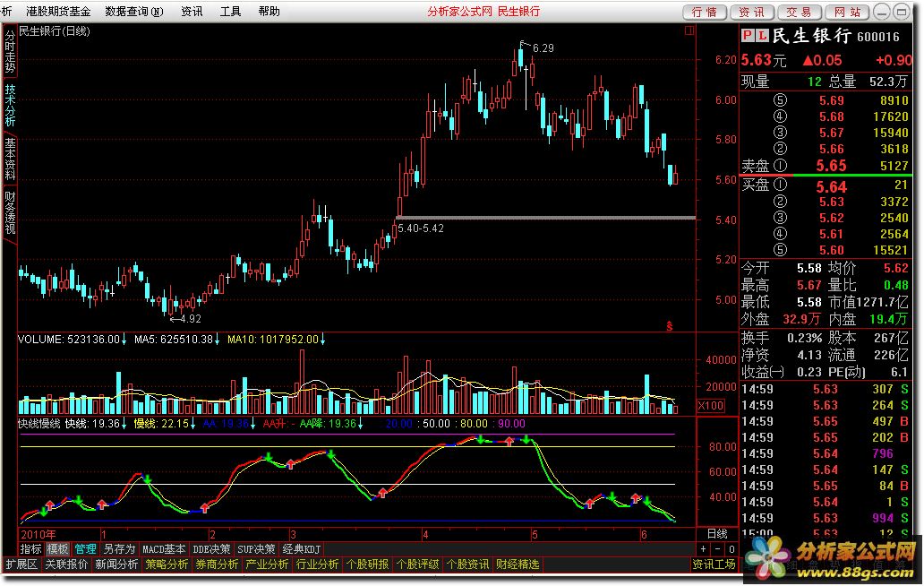Open the 策略分析 tab

[x=167, y=564]
